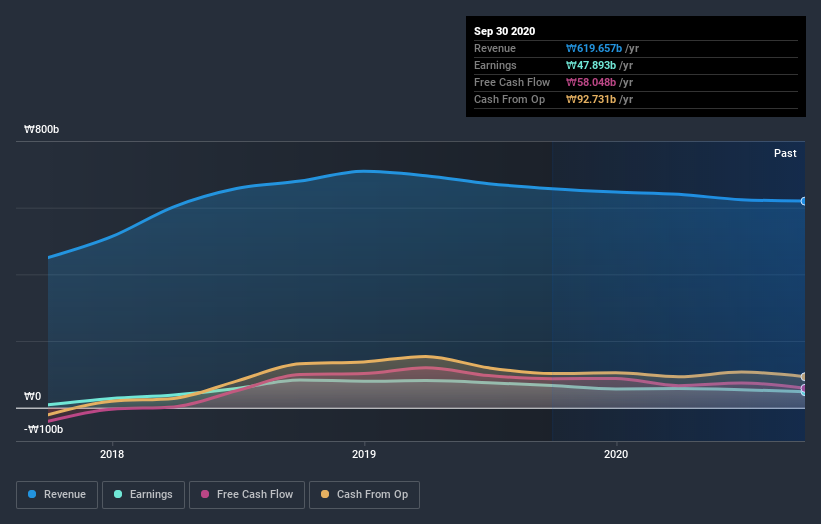Toggle the Earnings legend button
This screenshot has width=821, height=524.
(143, 495)
